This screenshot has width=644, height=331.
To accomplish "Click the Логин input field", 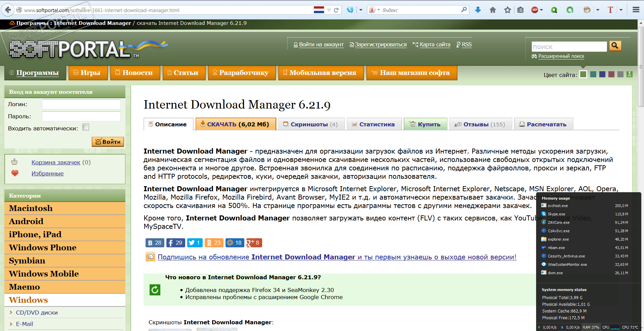I will 81,104.
